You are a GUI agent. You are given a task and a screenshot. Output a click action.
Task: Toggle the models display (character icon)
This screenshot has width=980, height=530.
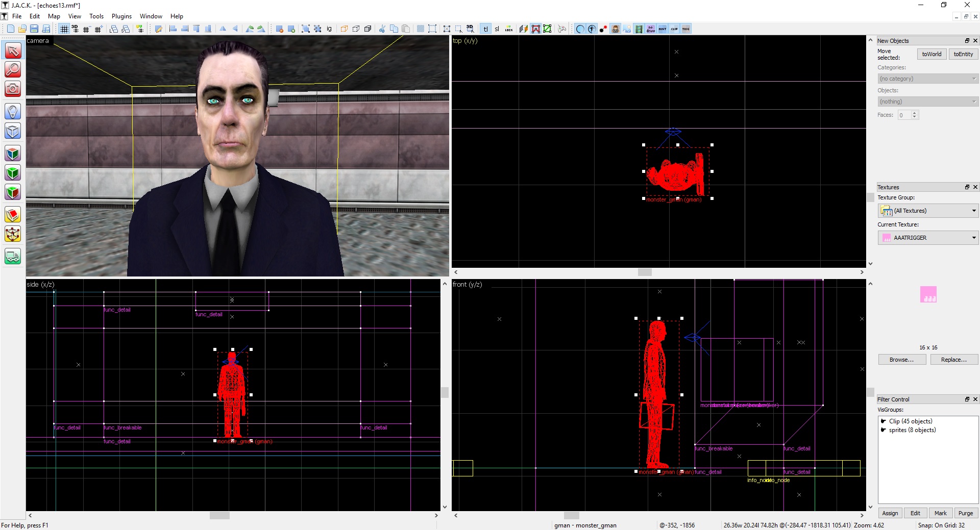(x=616, y=29)
